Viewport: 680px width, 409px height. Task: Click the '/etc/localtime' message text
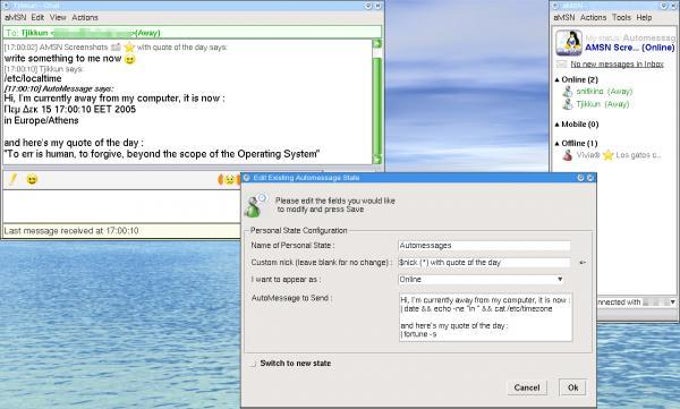[33, 79]
